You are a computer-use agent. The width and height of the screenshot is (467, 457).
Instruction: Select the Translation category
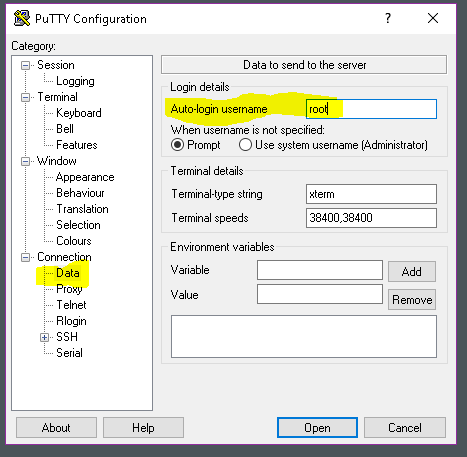pos(82,209)
